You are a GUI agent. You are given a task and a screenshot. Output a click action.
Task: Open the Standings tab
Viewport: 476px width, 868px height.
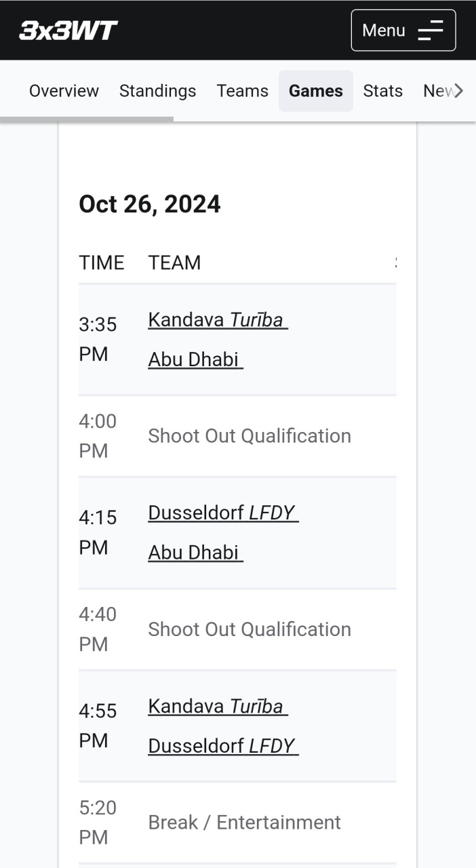point(157,91)
